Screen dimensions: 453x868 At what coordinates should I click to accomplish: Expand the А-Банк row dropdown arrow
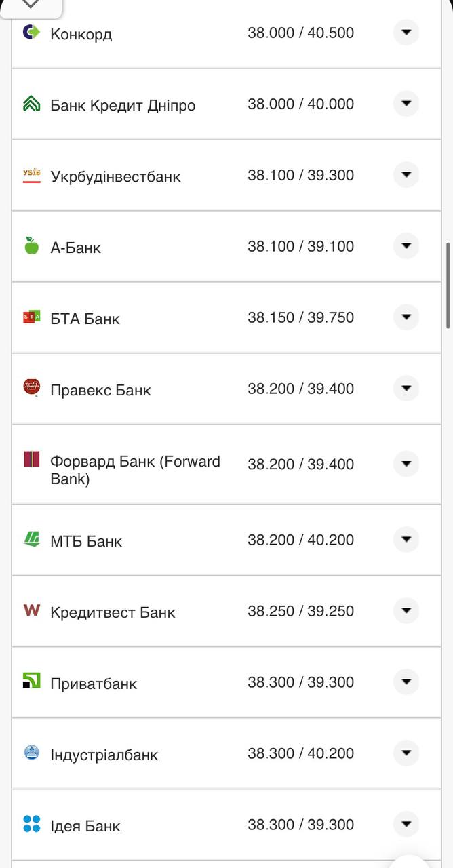coord(406,245)
